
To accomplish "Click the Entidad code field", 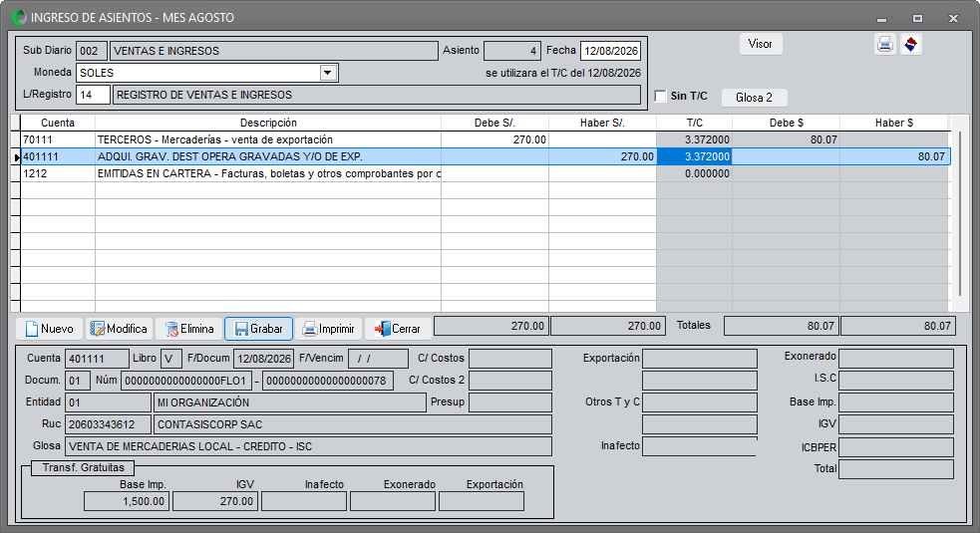I will 108,402.
